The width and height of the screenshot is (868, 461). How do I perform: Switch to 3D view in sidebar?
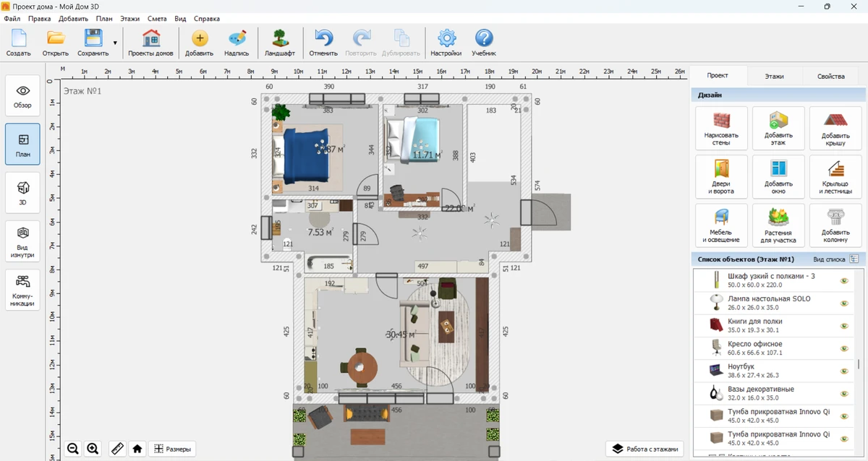point(22,193)
